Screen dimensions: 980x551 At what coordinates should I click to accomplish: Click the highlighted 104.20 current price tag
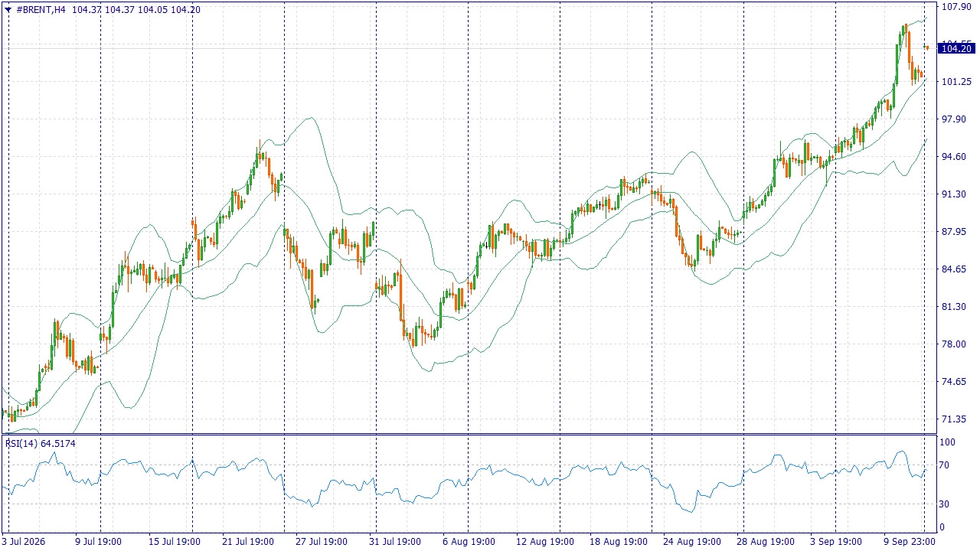click(x=956, y=49)
